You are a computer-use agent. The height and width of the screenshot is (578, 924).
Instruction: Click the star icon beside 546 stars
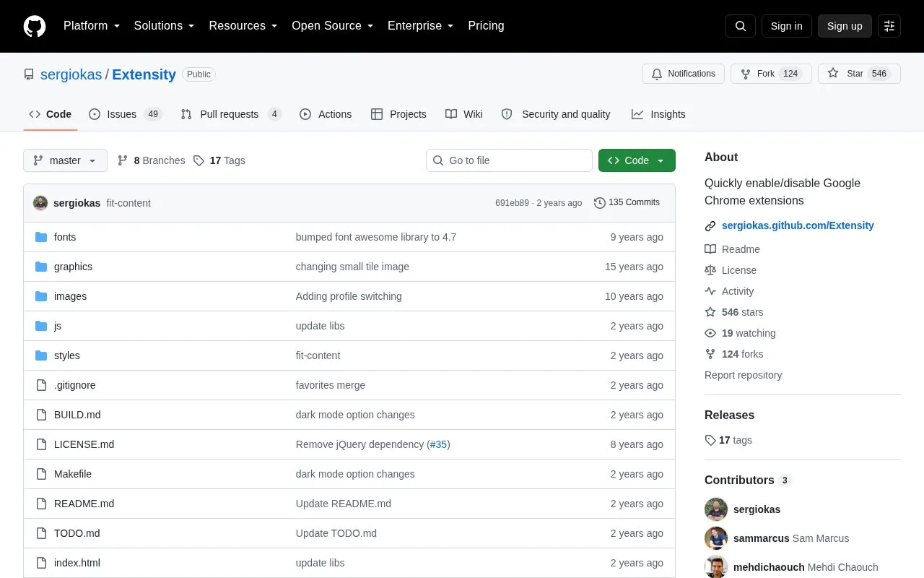tap(710, 312)
